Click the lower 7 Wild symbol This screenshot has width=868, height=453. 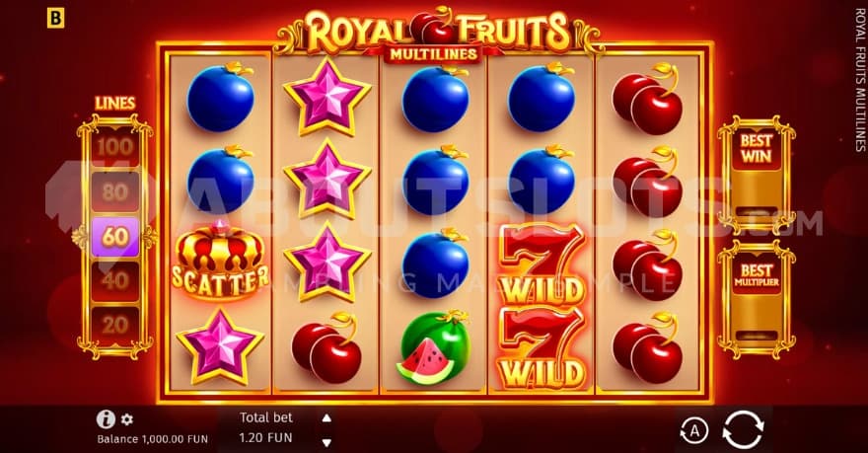coord(541,347)
